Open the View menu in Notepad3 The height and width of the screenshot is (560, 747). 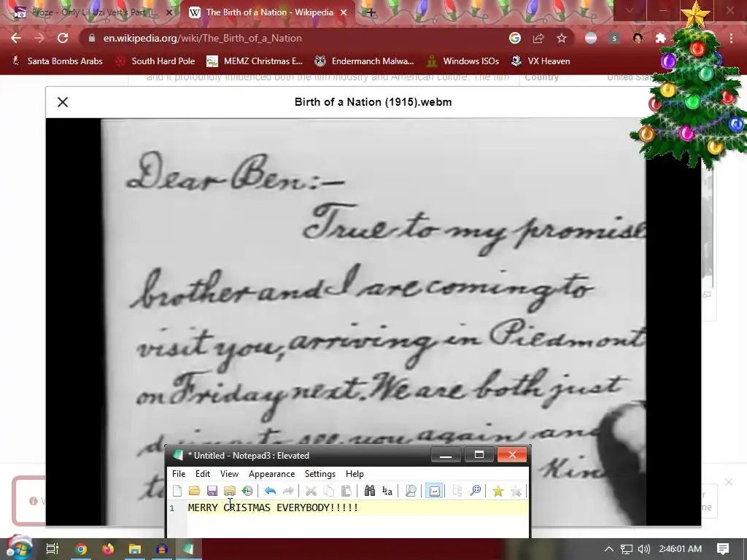pyautogui.click(x=229, y=474)
